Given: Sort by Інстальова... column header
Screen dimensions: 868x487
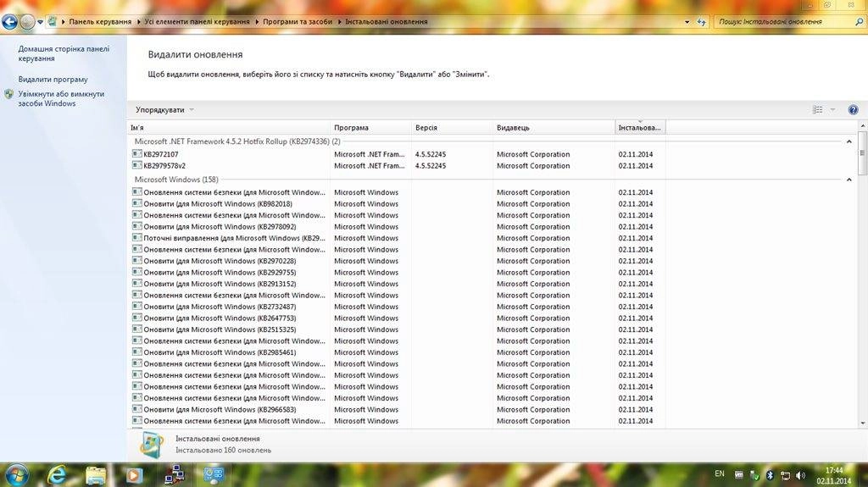Looking at the screenshot, I should [x=640, y=128].
